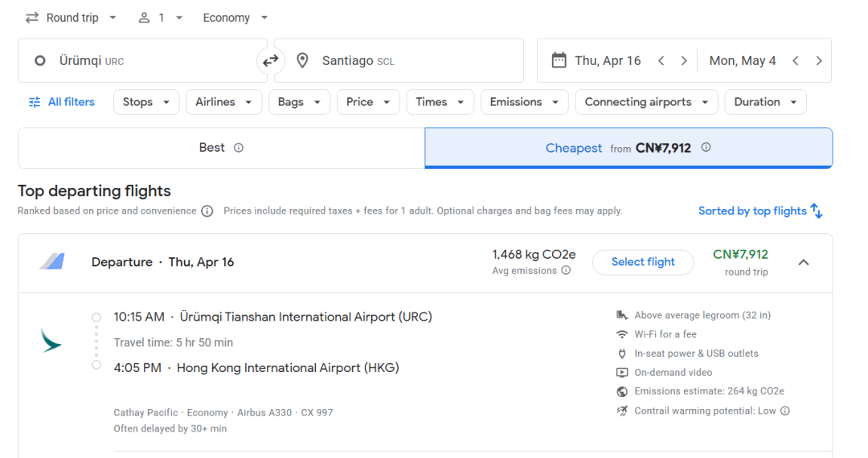Click Hong Kong International Airport (HKG) text

click(288, 368)
